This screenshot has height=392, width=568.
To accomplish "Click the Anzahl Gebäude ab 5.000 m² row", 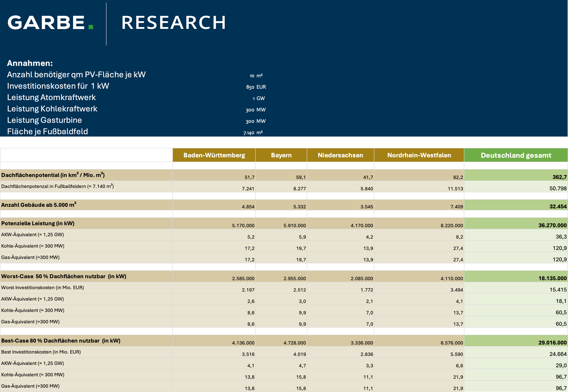I will click(x=284, y=205).
